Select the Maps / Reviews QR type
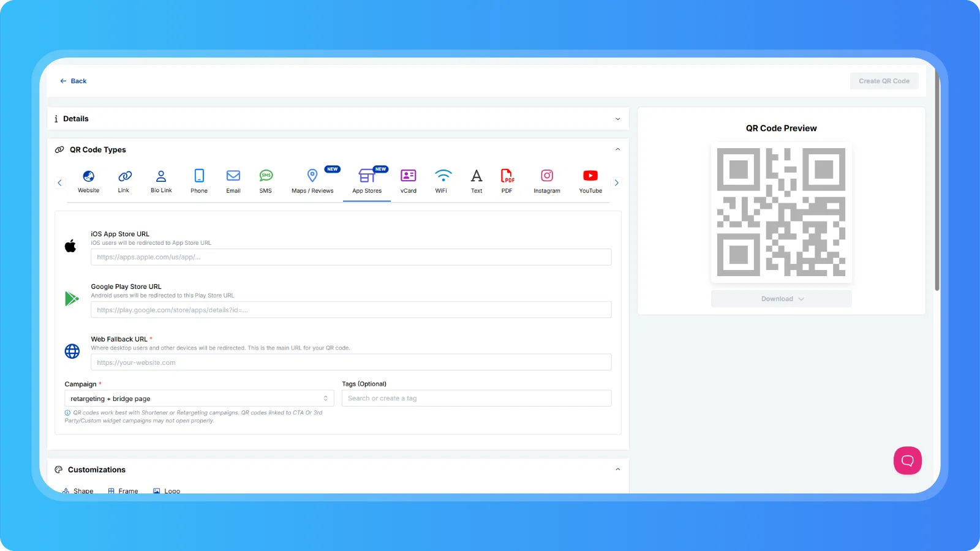 coord(312,182)
